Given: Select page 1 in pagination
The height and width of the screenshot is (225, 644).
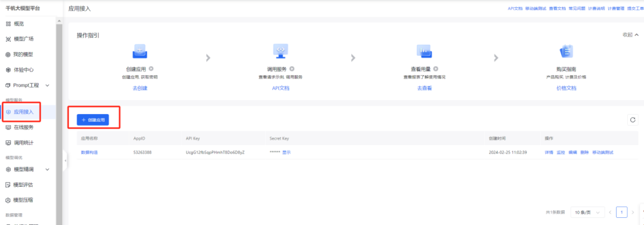Looking at the screenshot, I should point(622,212).
